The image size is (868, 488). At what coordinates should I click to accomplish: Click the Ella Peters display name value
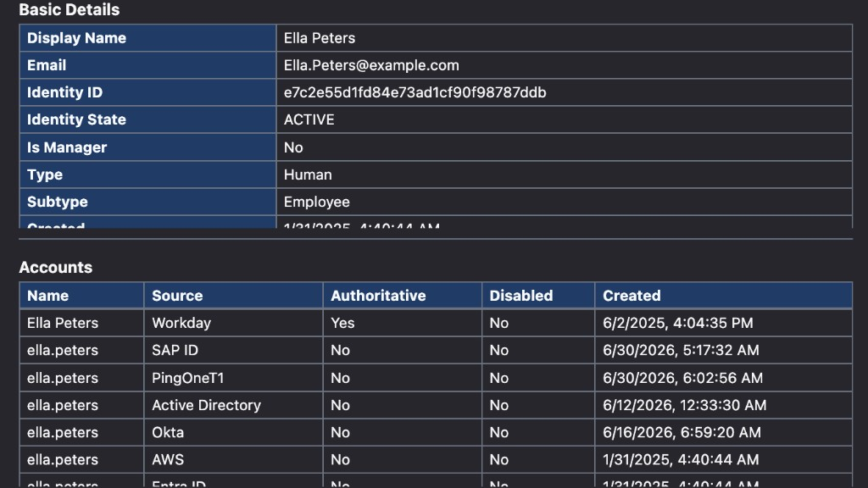[320, 38]
